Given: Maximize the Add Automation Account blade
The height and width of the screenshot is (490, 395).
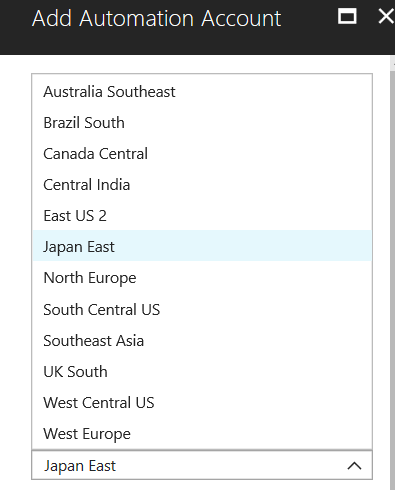Looking at the screenshot, I should [347, 16].
